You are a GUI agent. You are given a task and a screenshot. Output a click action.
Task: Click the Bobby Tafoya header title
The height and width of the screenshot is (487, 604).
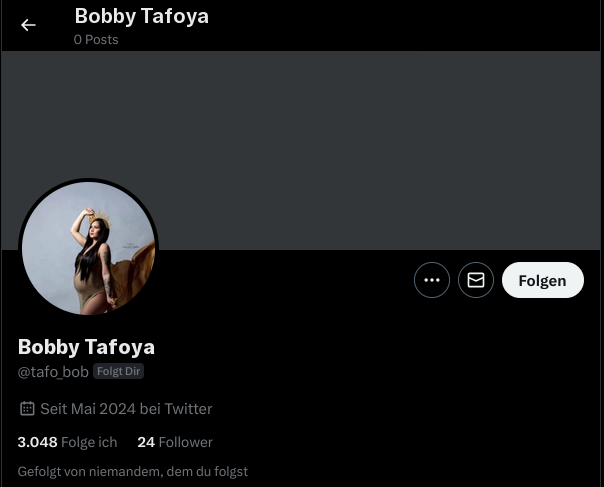click(x=142, y=16)
